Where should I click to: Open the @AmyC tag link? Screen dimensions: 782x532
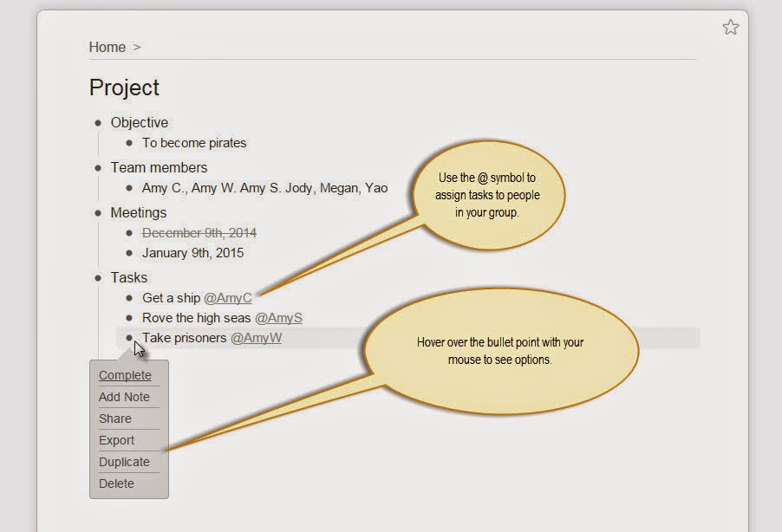pyautogui.click(x=227, y=298)
